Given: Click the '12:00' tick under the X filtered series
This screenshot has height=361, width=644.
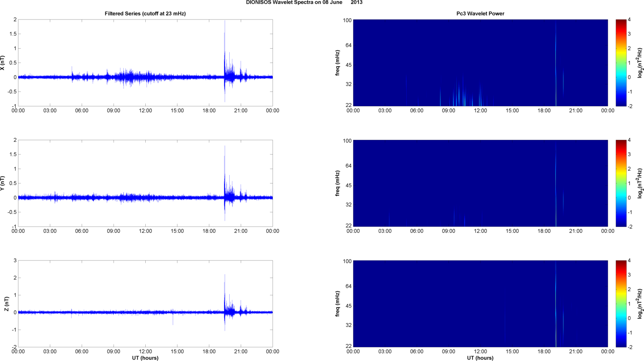Looking at the screenshot, I should click(x=145, y=111).
